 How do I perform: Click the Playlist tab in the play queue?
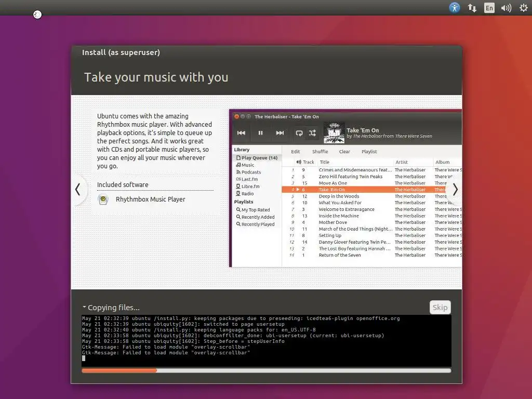coord(369,151)
